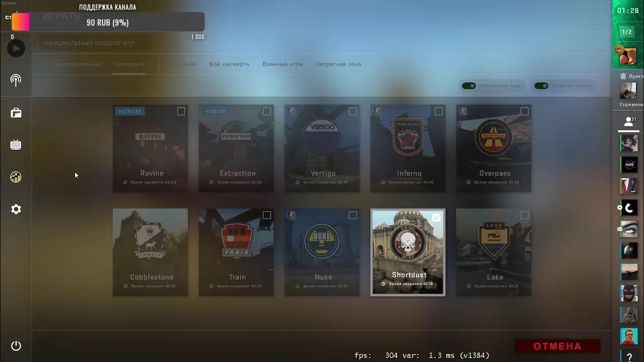Select the friend avatar above Соревнов label

[628, 91]
